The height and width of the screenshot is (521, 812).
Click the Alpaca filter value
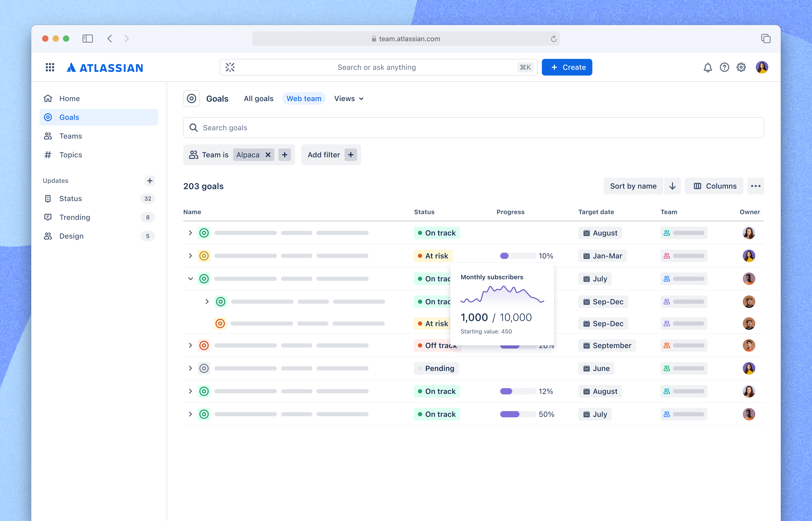pos(248,155)
